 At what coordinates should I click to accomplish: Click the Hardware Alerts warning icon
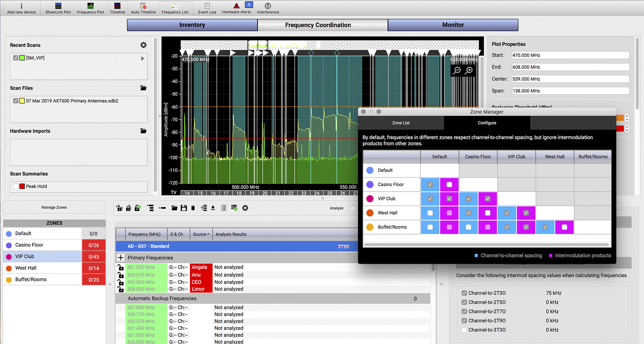[x=236, y=6]
